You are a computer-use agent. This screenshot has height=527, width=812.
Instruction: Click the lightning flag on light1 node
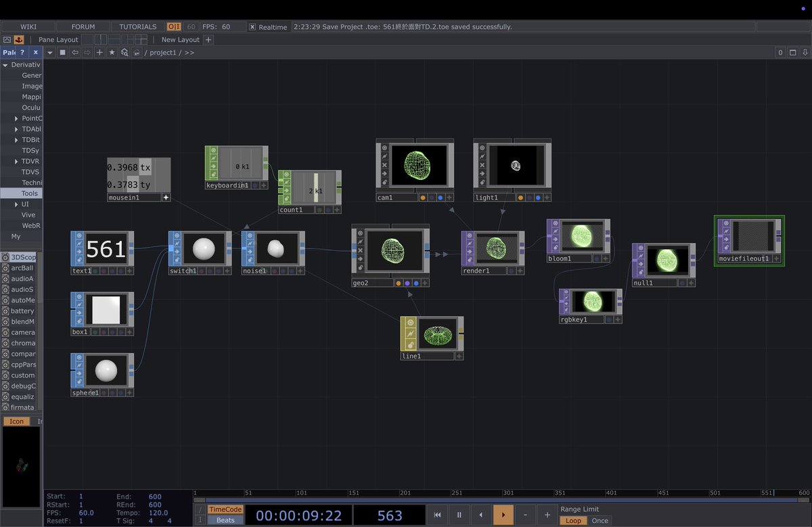tap(482, 156)
